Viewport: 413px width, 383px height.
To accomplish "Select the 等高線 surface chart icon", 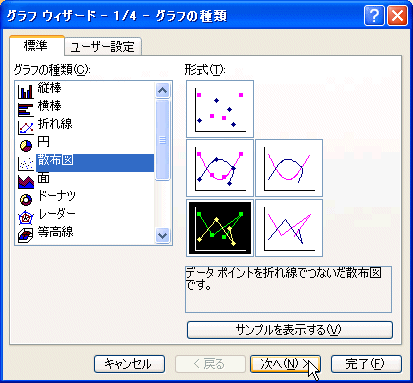I will pos(26,235).
